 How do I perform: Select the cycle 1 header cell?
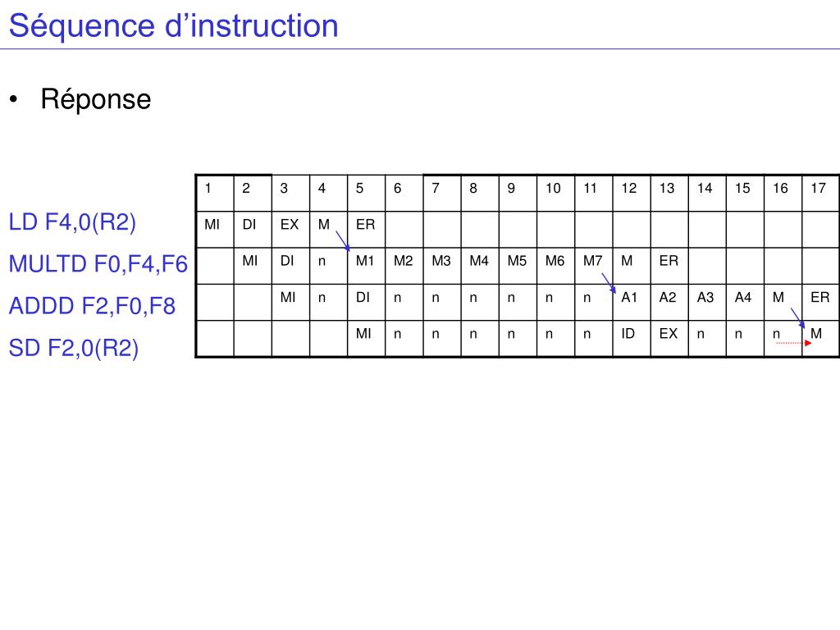tap(215, 193)
